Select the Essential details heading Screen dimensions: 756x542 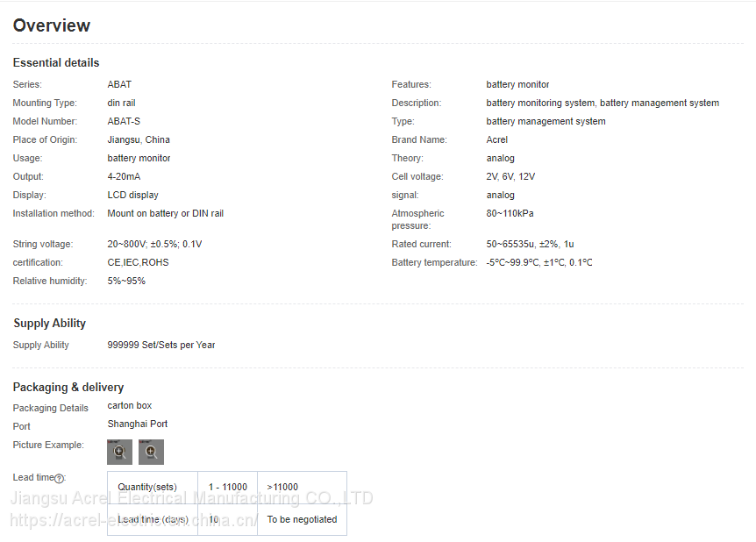56,63
